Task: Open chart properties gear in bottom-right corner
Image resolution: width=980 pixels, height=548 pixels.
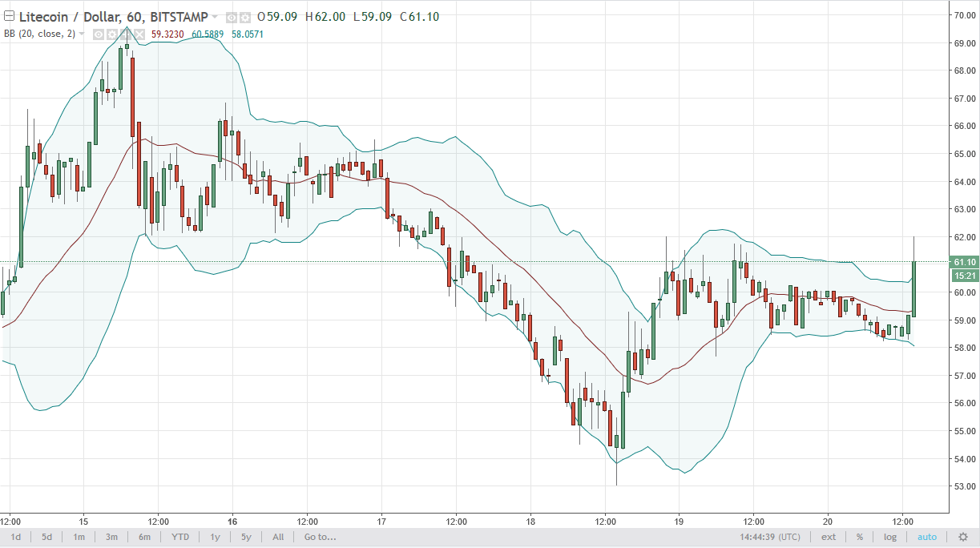Action: point(963,537)
